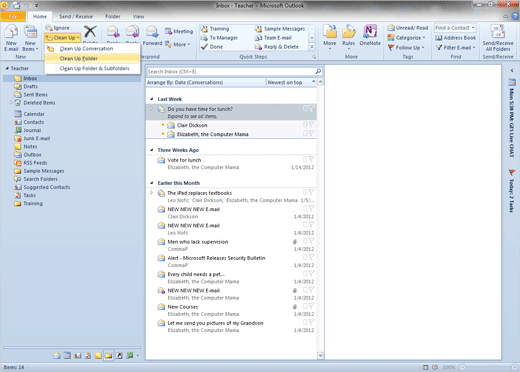Open Notes view in navigation bar
Image resolution: width=520 pixels, height=372 pixels.
98,356
